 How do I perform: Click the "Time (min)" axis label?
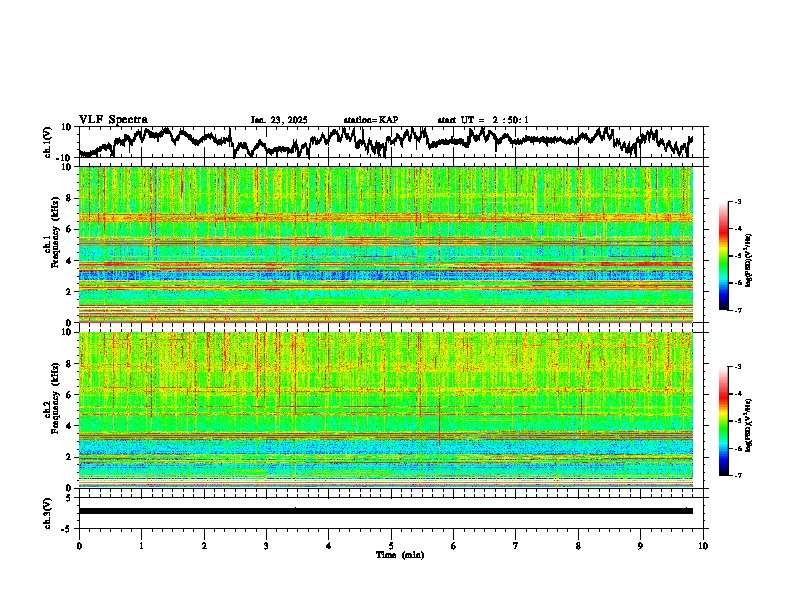(x=400, y=555)
